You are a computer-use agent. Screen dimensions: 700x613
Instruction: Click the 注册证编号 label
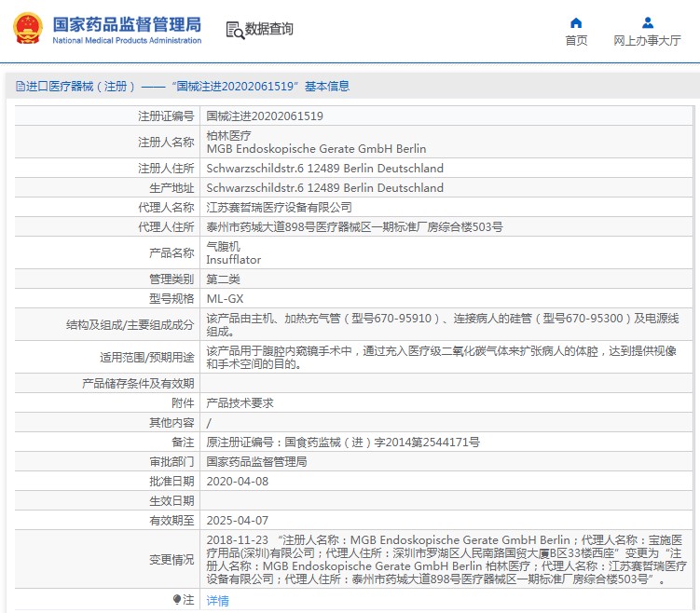pyautogui.click(x=166, y=116)
